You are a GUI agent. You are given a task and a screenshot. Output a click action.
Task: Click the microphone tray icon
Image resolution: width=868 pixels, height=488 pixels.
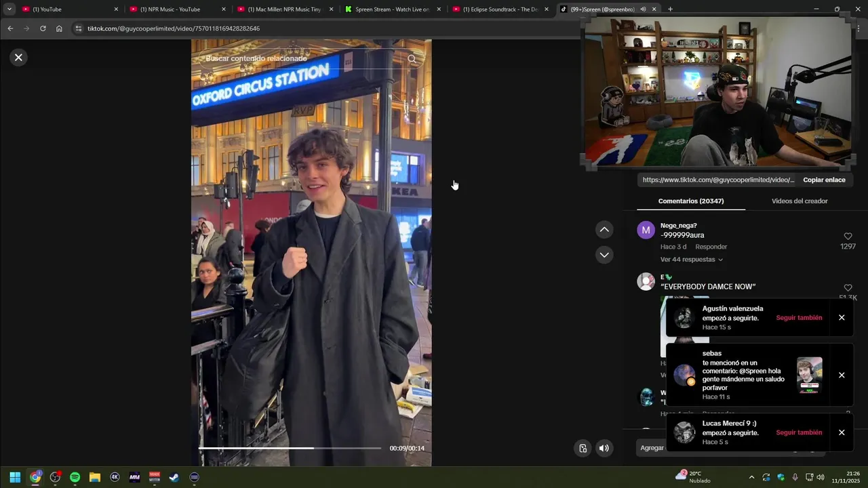[795, 477]
